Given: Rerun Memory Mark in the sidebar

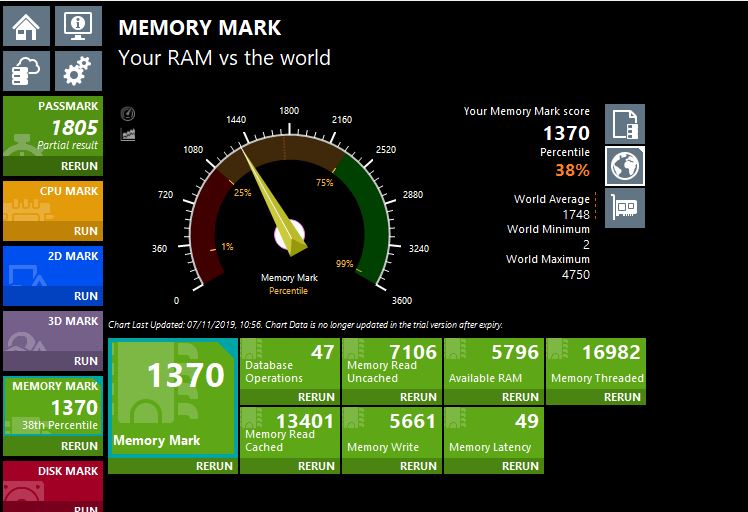Looking at the screenshot, I should point(53,446).
